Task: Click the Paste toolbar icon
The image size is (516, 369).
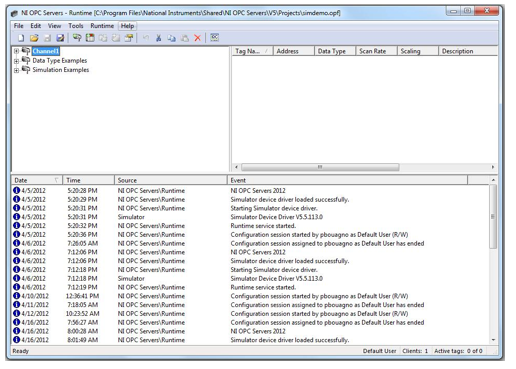Action: 185,38
